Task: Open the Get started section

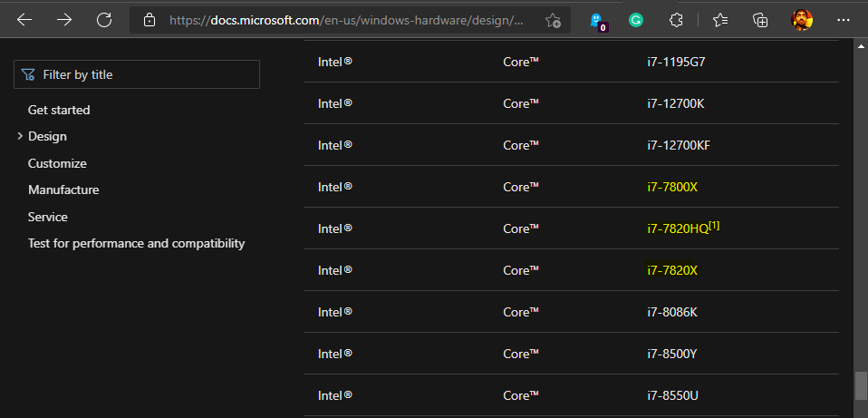Action: pyautogui.click(x=59, y=110)
